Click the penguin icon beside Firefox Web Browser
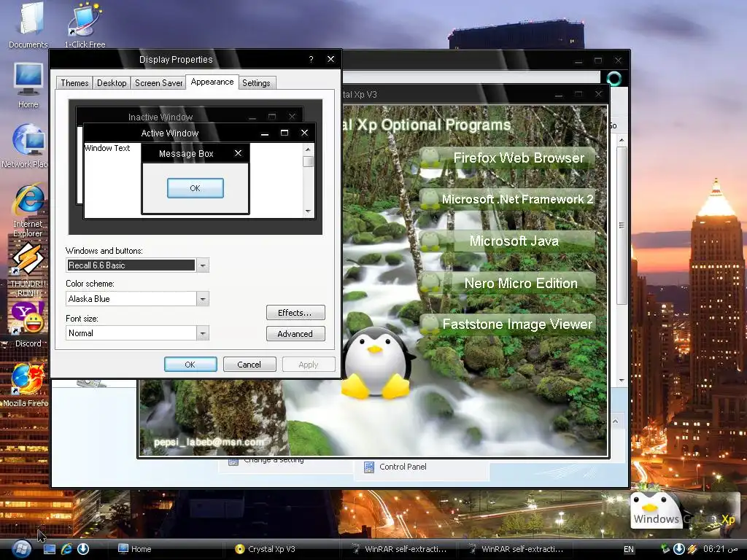747x560 pixels. [430, 157]
